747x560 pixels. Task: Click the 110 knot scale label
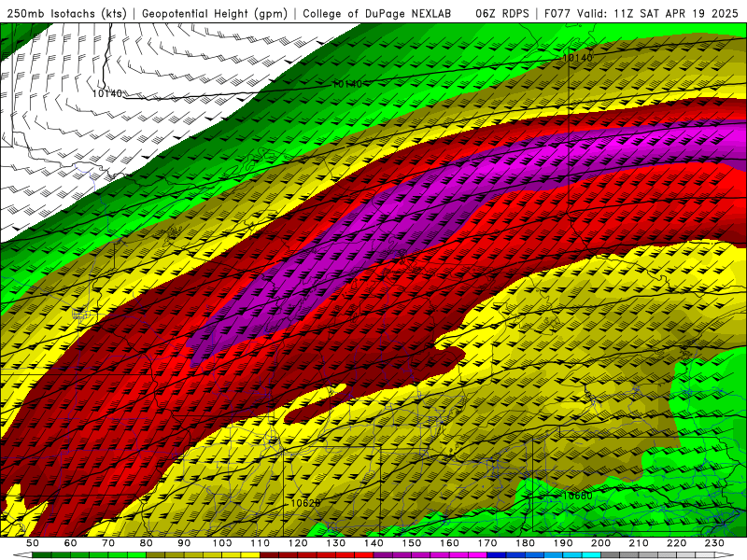(x=261, y=543)
